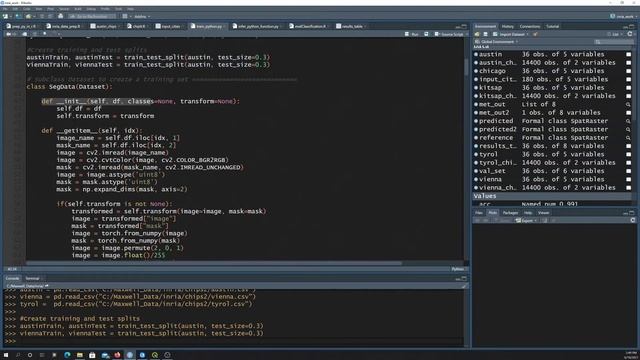Open the Global Environment dropdown
640x360 pixels.
tap(496, 42)
